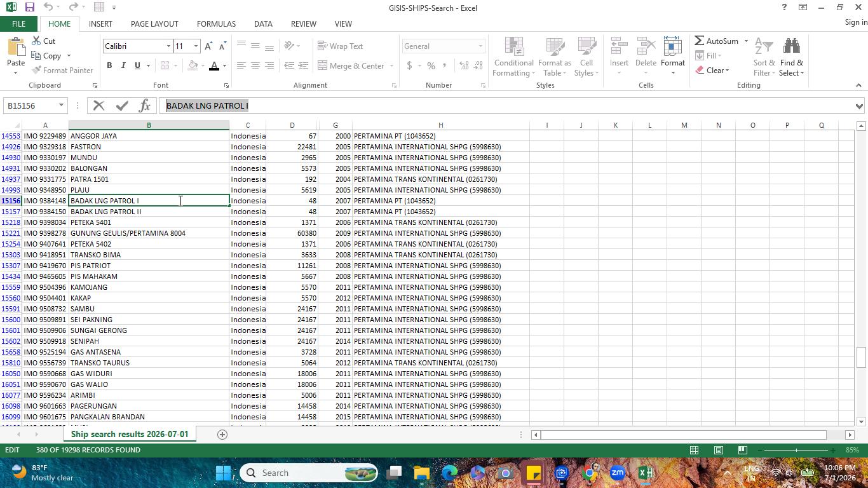Toggle bold formatting

pos(109,65)
